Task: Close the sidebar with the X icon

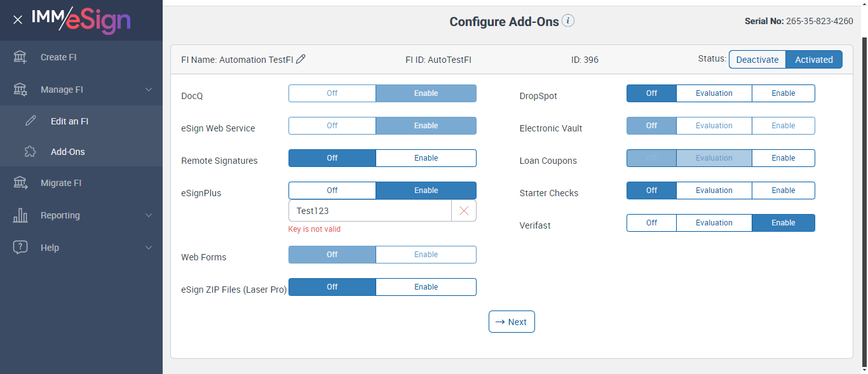Action: pyautogui.click(x=18, y=20)
